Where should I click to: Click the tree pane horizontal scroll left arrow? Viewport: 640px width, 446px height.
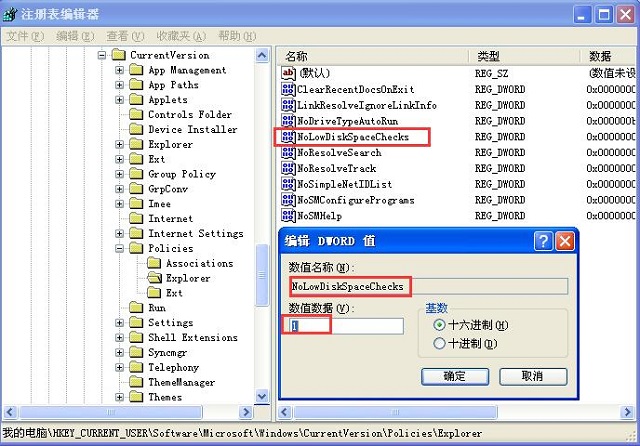10,412
